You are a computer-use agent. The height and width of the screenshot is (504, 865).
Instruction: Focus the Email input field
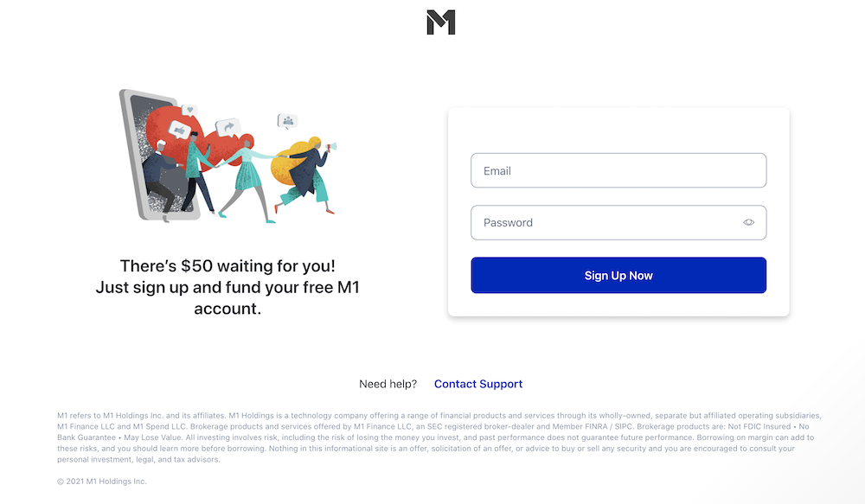click(x=618, y=170)
